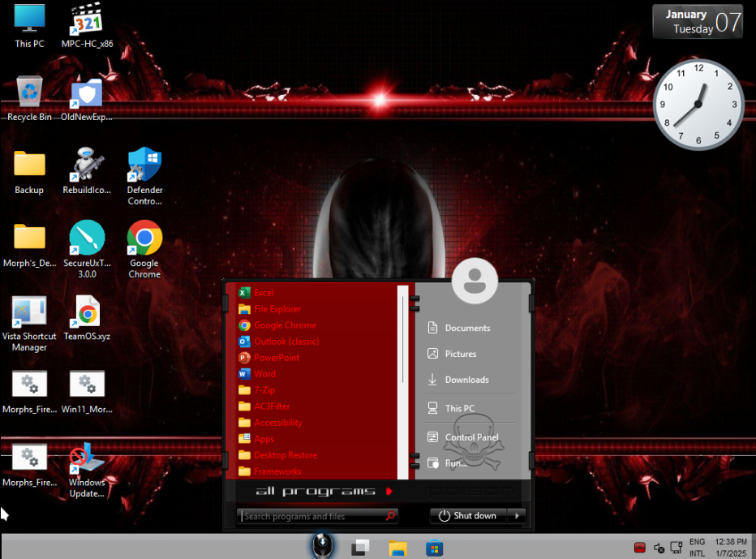Open the MPC-HC_x86 desktop shortcut
The image size is (756, 559).
point(88,26)
